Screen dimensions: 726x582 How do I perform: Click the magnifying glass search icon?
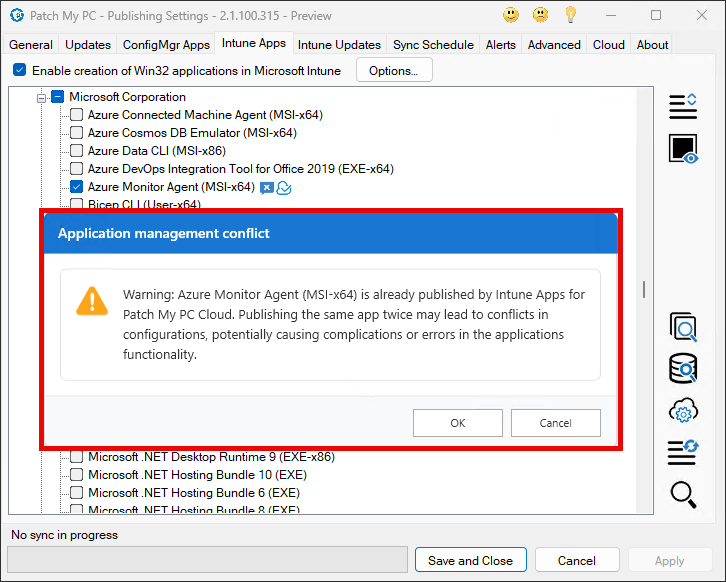(x=683, y=494)
